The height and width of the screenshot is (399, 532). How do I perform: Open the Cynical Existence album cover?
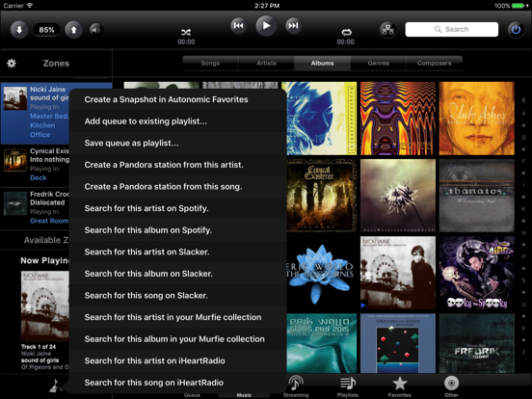[322, 196]
